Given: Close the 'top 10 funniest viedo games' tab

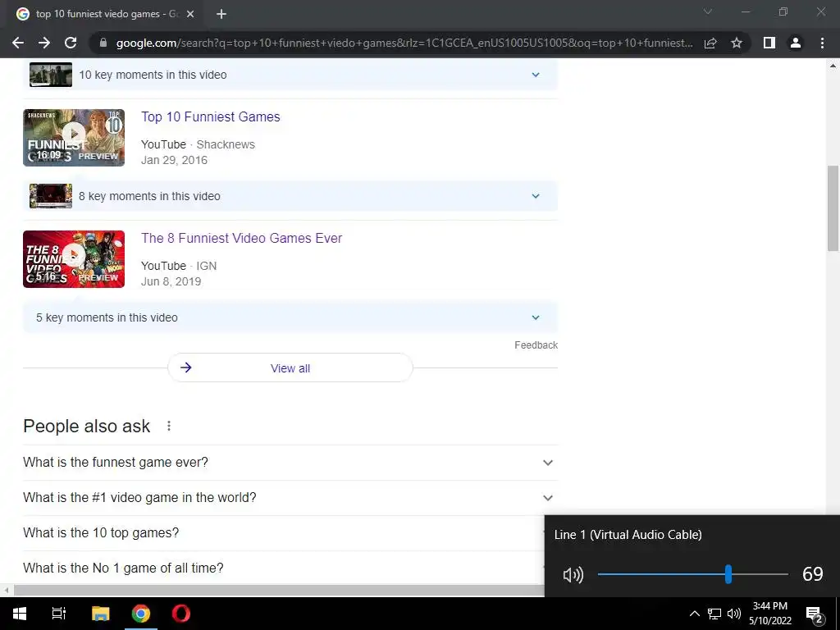Looking at the screenshot, I should 190,14.
